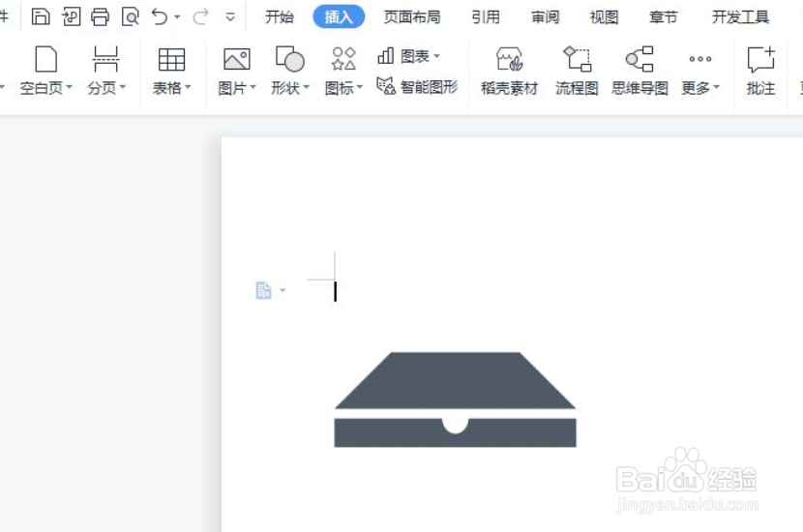Go to the 章节 tab
This screenshot has width=803, height=532.
click(664, 16)
